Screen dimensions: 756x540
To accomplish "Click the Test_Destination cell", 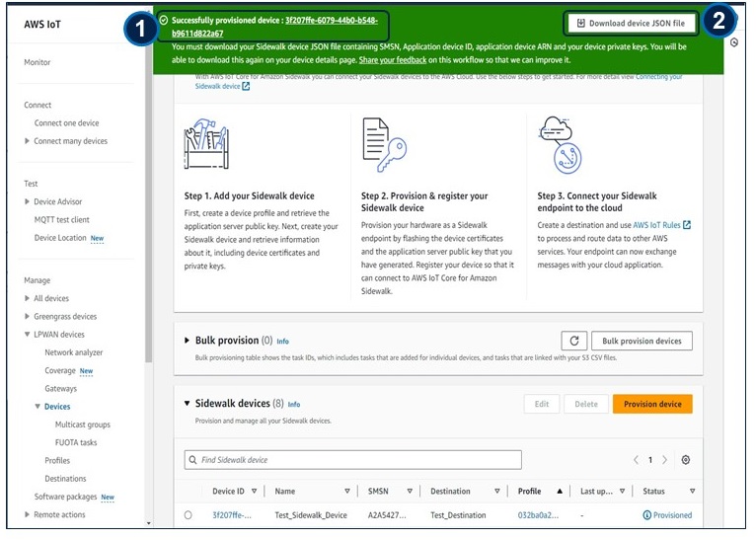I will coord(458,515).
